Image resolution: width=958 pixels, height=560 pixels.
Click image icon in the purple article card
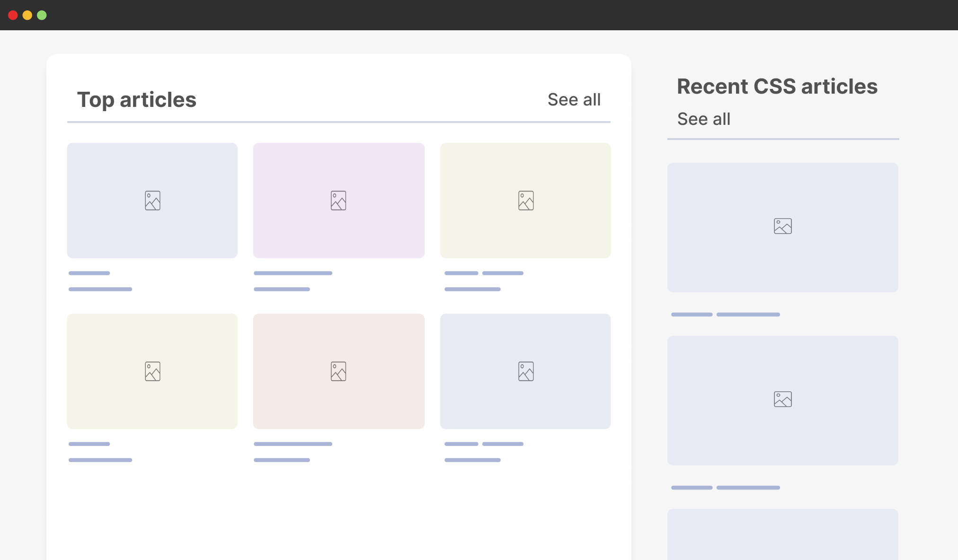pos(338,201)
